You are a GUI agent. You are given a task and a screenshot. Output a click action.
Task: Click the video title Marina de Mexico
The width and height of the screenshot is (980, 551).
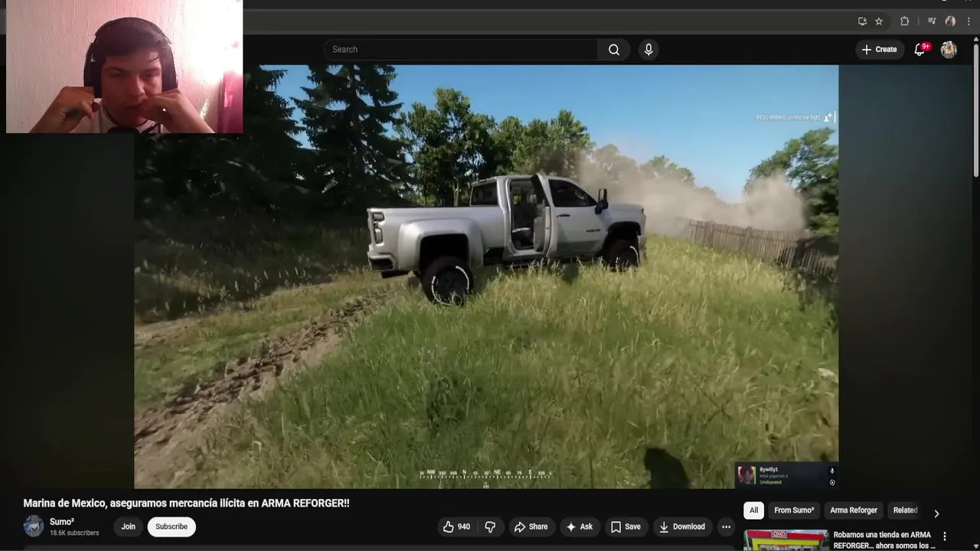(186, 503)
